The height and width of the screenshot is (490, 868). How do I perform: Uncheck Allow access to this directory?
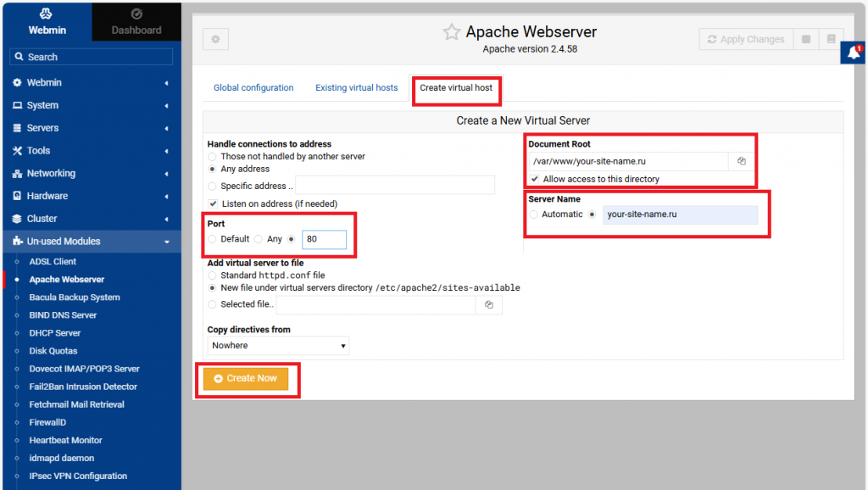(x=534, y=179)
